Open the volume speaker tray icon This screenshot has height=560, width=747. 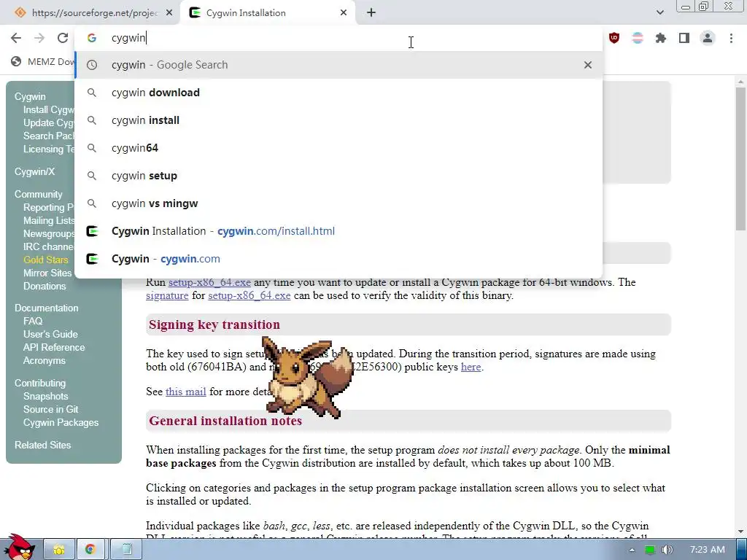(667, 550)
